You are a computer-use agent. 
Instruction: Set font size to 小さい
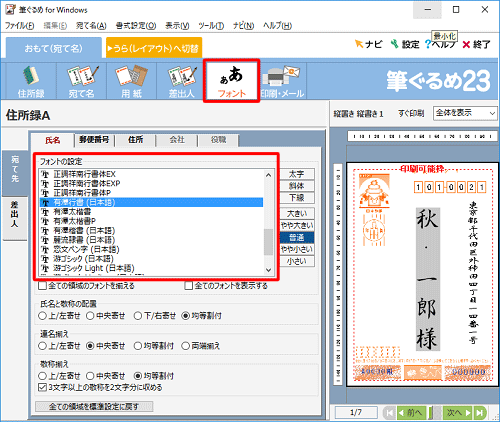[x=297, y=261]
